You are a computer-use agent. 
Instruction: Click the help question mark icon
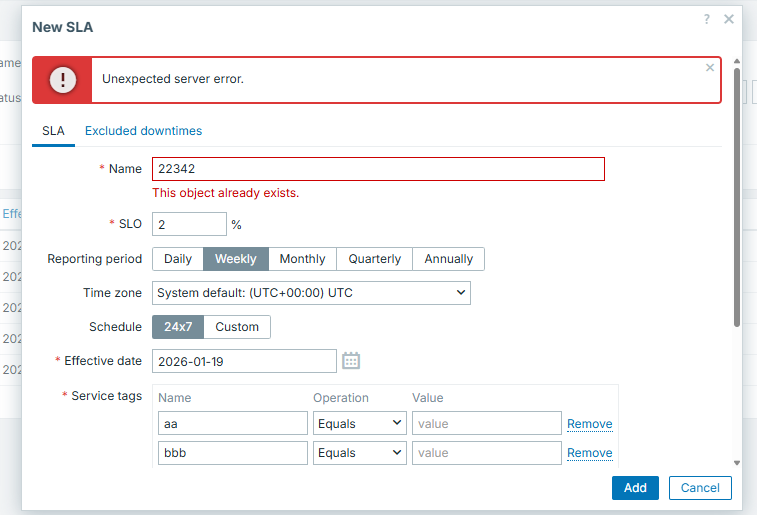(707, 19)
